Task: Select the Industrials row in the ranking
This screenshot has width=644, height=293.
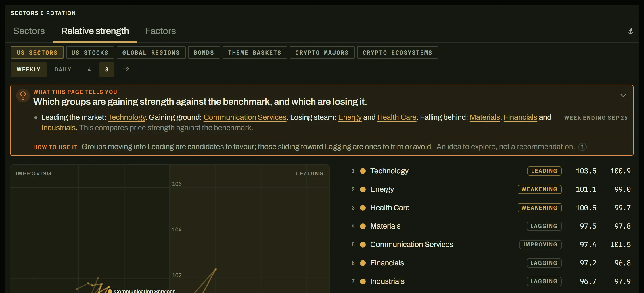Action: 491,281
